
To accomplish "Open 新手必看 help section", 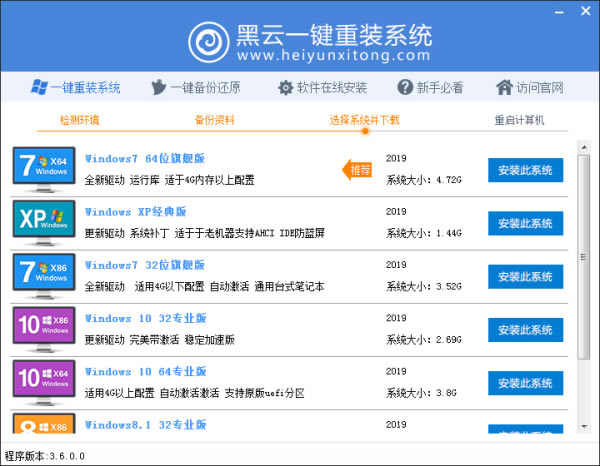I will [431, 87].
